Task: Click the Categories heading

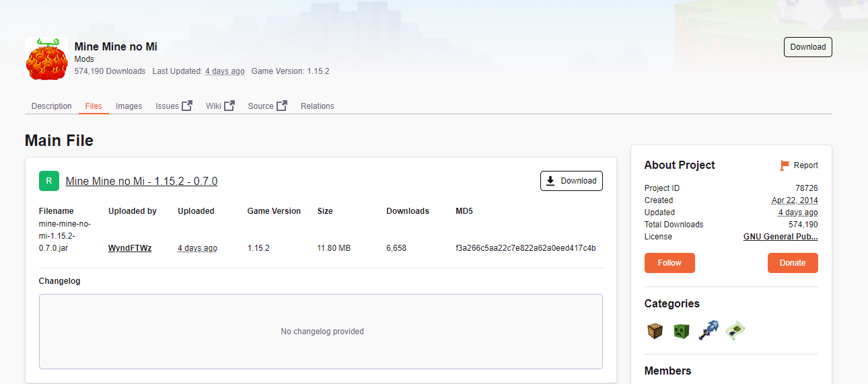Action: (672, 303)
